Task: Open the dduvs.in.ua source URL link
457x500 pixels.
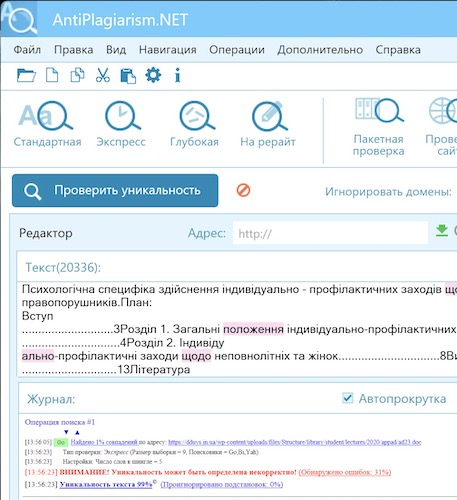Action: [x=295, y=442]
